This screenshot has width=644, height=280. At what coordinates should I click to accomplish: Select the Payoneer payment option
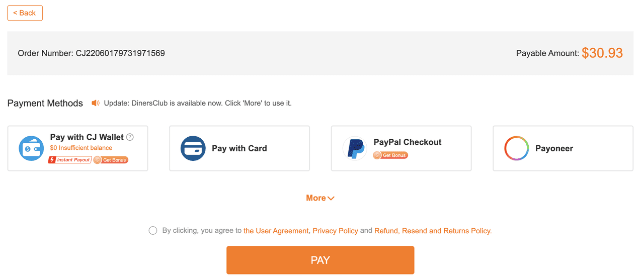click(563, 148)
